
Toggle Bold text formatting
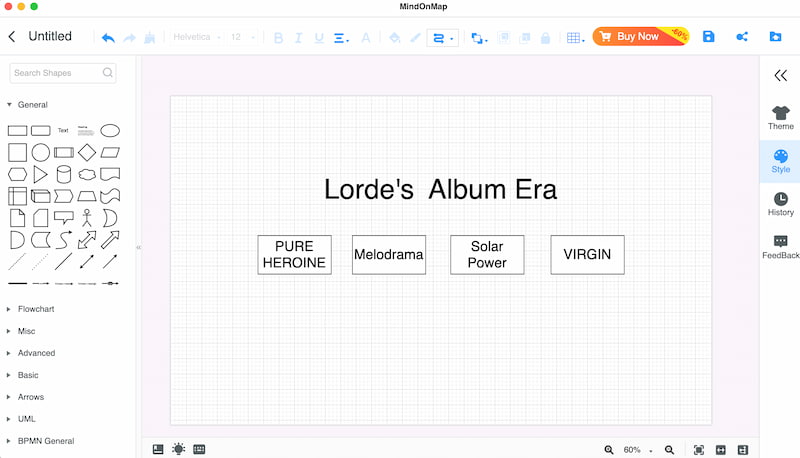click(278, 38)
